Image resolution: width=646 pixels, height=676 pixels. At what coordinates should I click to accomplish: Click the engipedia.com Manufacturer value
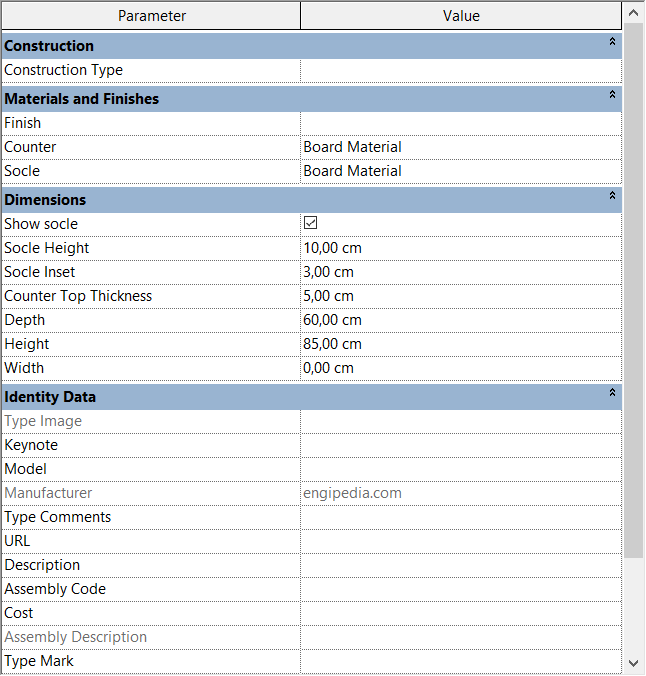(x=461, y=493)
